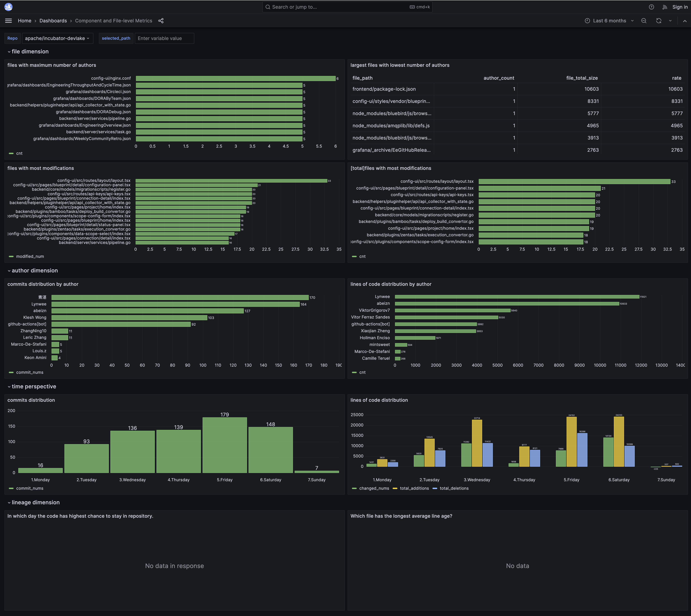Open the dashboard share options
Screen dimensions: 691x616
point(161,21)
